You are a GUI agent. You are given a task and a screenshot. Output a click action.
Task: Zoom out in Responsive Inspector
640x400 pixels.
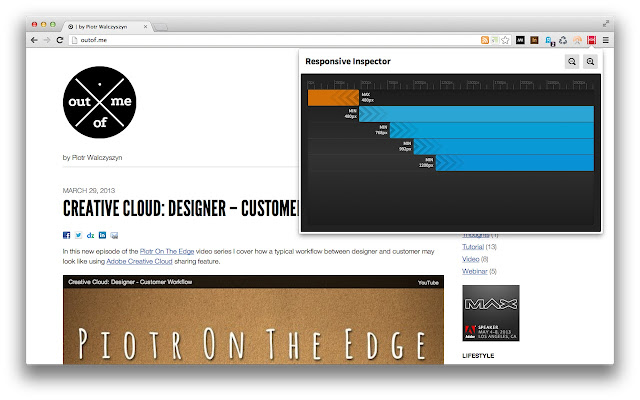pos(572,62)
